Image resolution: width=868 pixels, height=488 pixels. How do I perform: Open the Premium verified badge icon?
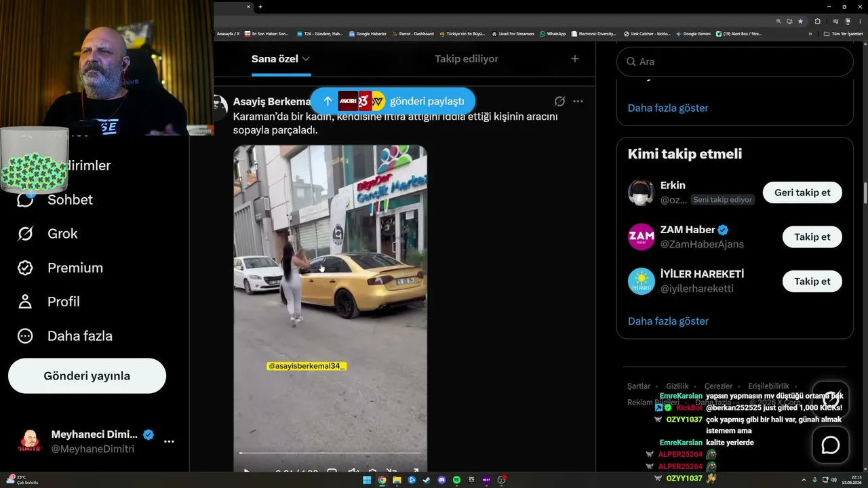25,268
